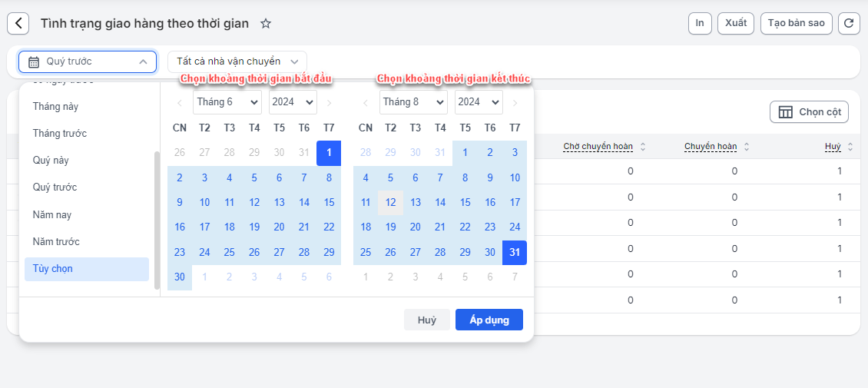Viewport: 868px width, 388px height.
Task: Open the Quý trước date range dropdown
Action: [88, 61]
